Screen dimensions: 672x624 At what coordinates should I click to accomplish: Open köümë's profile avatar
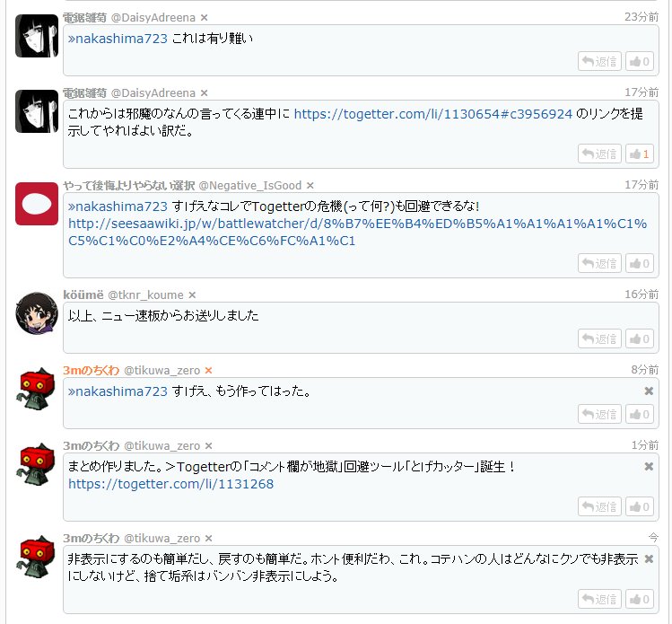(x=37, y=313)
